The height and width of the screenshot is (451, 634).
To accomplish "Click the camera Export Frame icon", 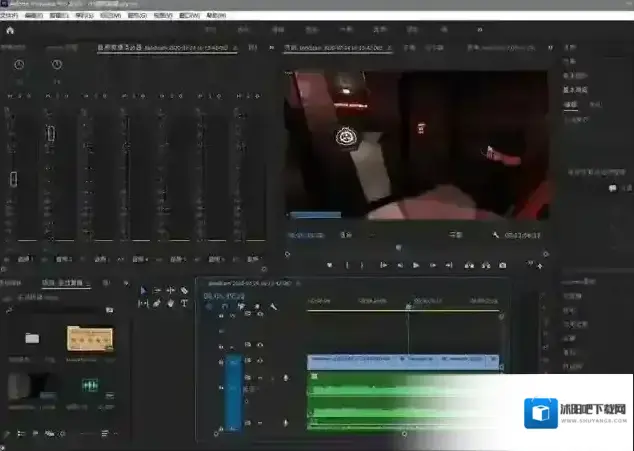I will point(502,265).
